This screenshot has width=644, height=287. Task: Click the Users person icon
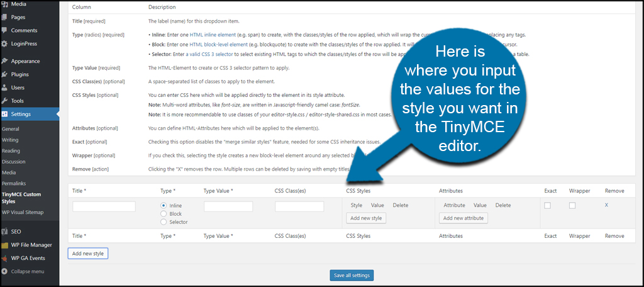[x=4, y=87]
